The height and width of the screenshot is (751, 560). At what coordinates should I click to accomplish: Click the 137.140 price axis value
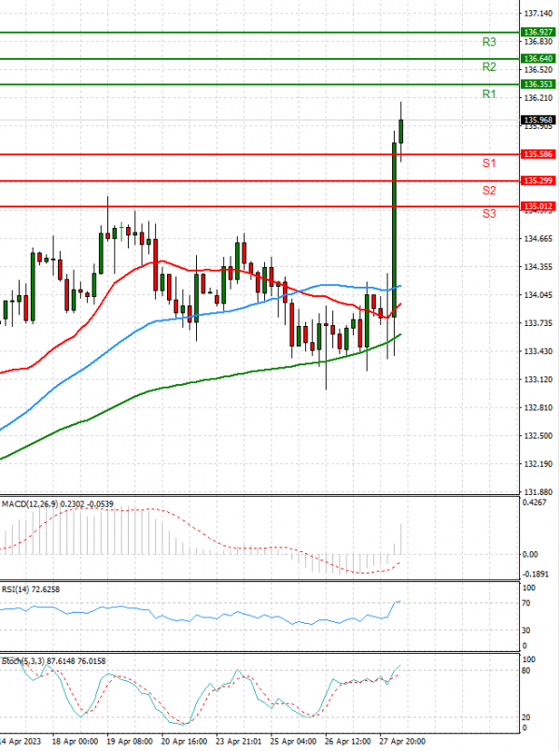tap(538, 13)
